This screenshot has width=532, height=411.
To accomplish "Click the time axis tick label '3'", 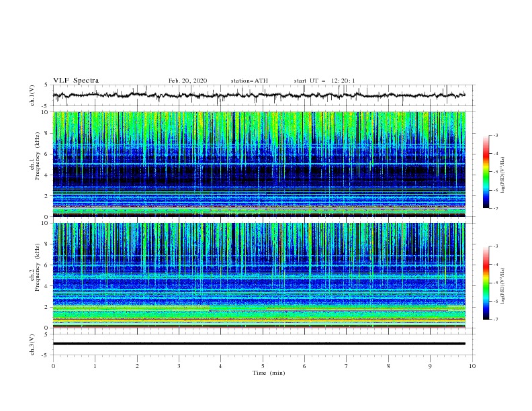I will point(179,366).
